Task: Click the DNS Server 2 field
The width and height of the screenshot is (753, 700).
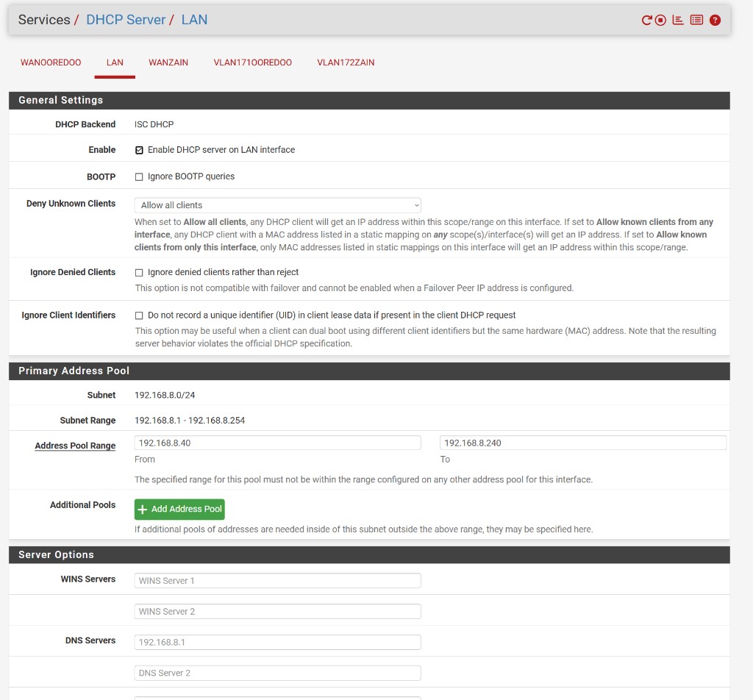Action: click(x=277, y=673)
